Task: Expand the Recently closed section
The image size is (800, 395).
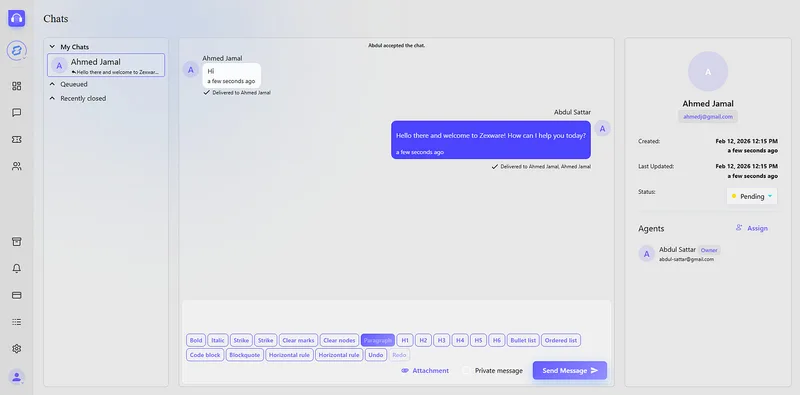Action: 52,98
